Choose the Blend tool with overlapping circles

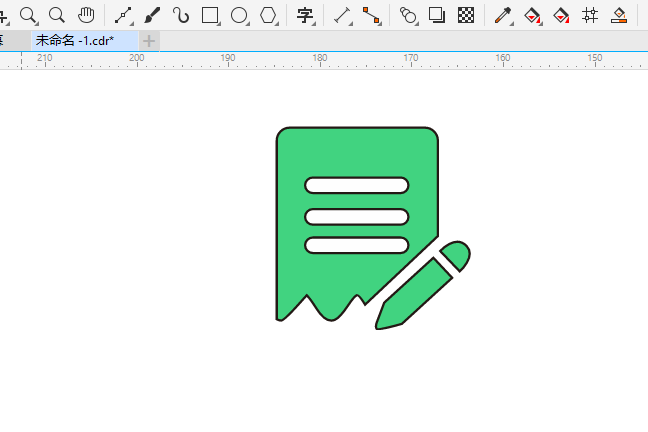tap(408, 16)
